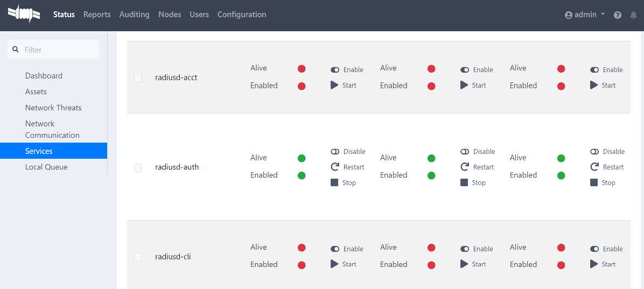Image resolution: width=644 pixels, height=289 pixels.
Task: Open the notifications bell icon
Action: tap(633, 15)
